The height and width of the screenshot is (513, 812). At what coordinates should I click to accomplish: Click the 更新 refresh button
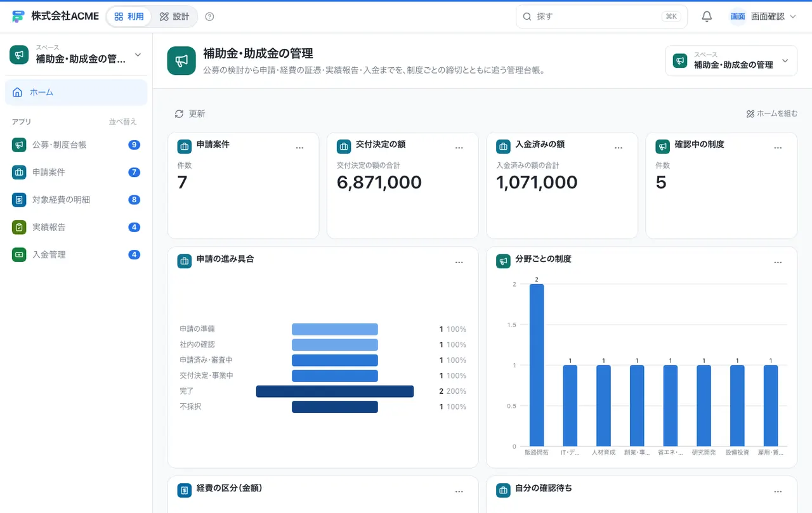tap(190, 114)
